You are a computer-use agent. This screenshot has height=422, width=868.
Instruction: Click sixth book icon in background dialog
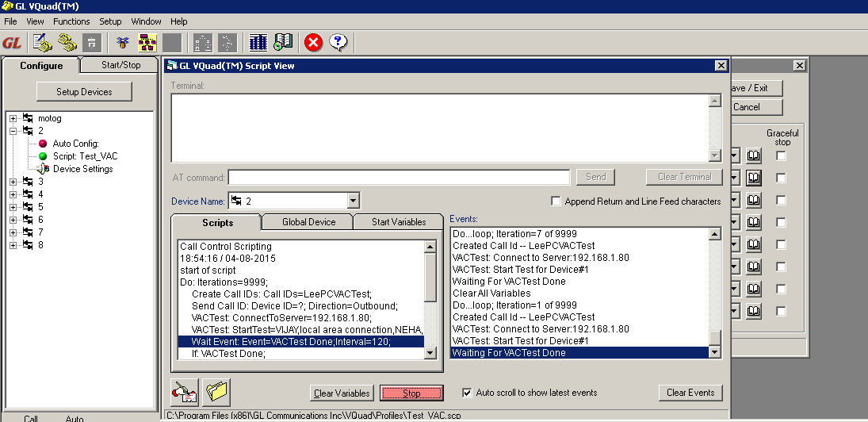[753, 267]
